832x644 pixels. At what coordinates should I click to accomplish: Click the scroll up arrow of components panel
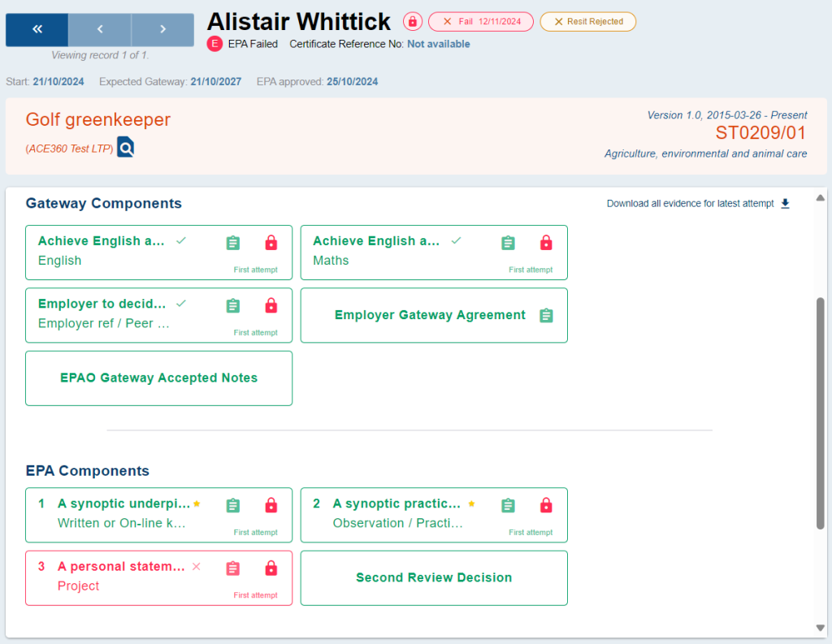coord(820,198)
